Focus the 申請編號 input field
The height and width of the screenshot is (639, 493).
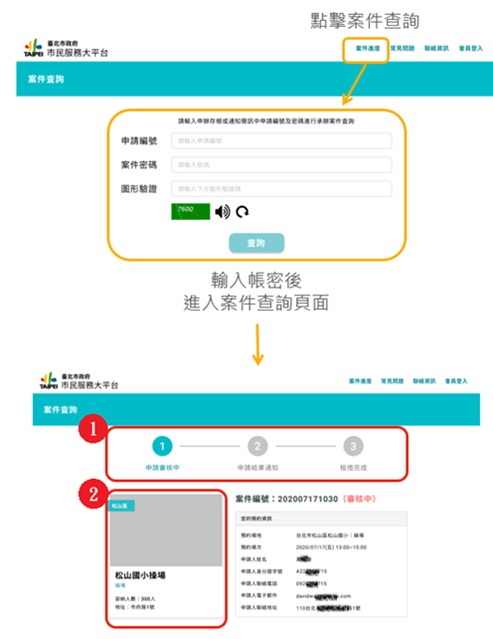point(282,141)
